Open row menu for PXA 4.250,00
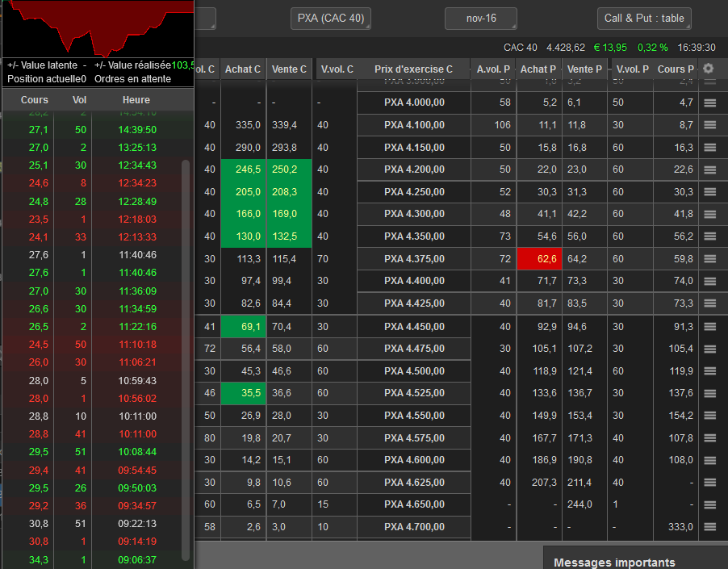The image size is (728, 569). [709, 191]
